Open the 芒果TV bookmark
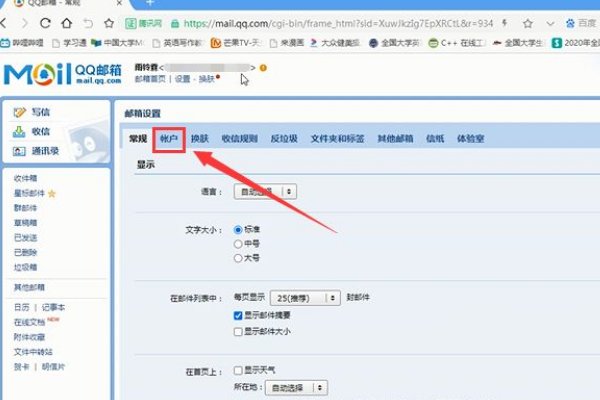This screenshot has width=600, height=400. tap(236, 43)
